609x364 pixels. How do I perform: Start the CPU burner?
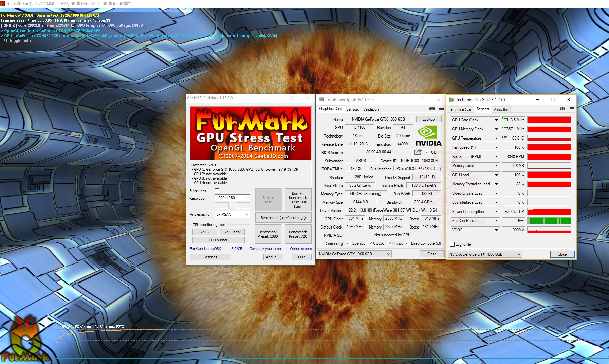(218, 240)
